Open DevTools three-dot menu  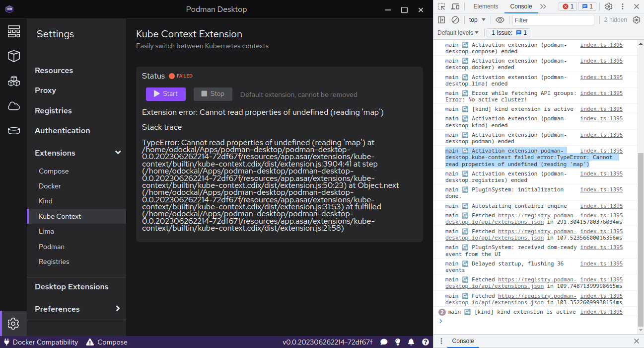pyautogui.click(x=623, y=6)
